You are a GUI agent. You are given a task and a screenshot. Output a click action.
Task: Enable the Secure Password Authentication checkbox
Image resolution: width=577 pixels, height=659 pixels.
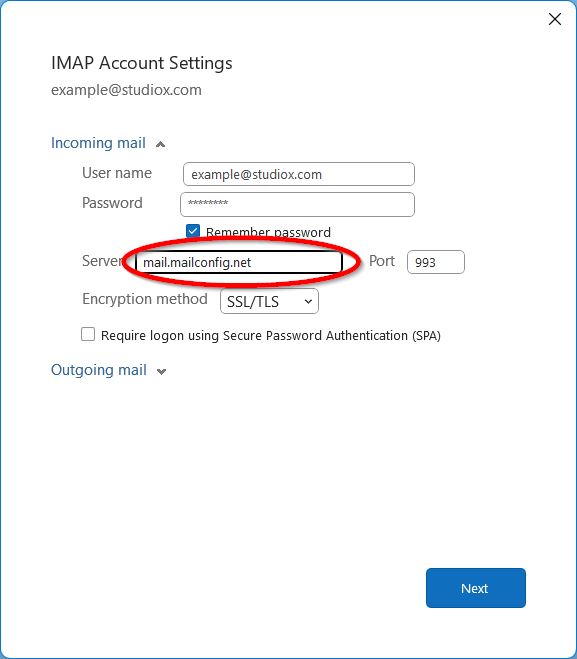point(88,335)
